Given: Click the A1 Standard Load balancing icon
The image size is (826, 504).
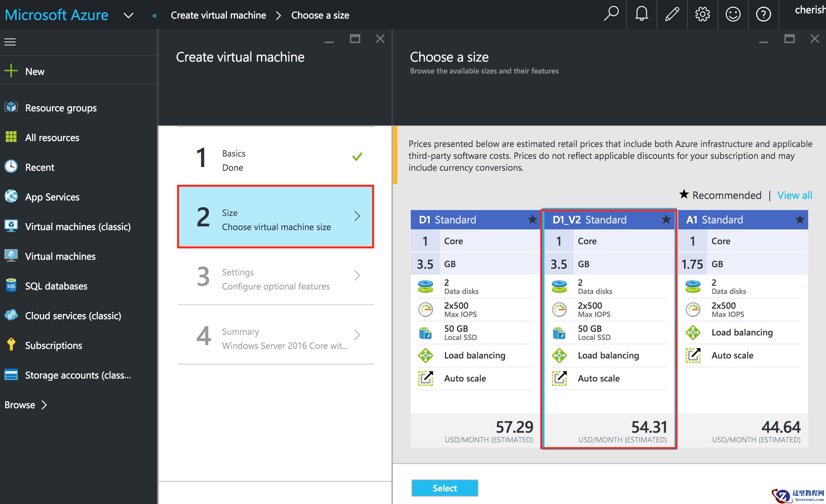Looking at the screenshot, I should point(693,333).
